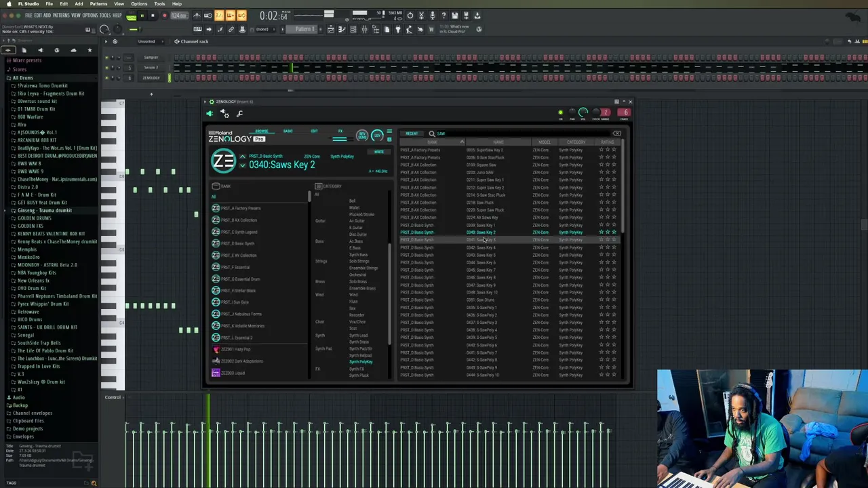Viewport: 868px width, 488px height.
Task: Click the ZENOLOGY detailed settings gear icon
Action: click(224, 114)
